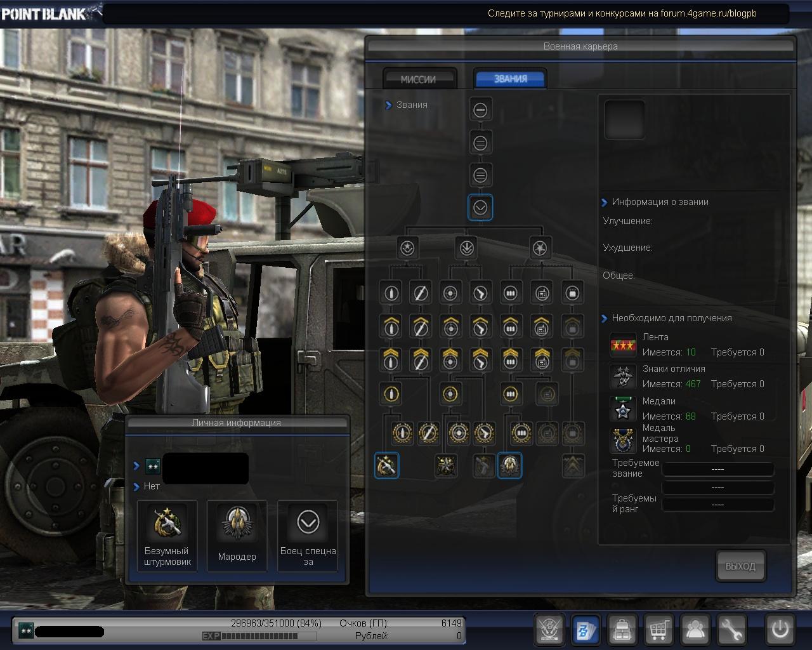Select the double down-arrow branch title icon
812x650 pixels.
[467, 248]
